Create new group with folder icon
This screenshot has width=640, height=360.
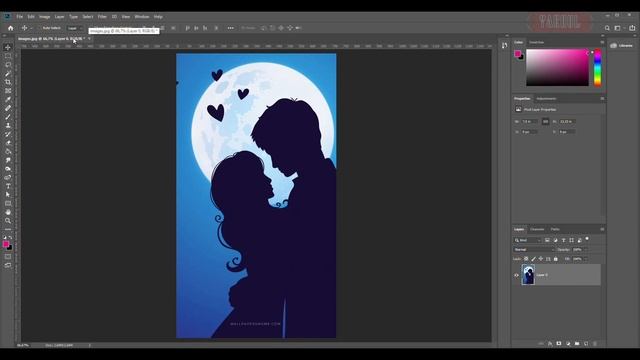click(577, 344)
